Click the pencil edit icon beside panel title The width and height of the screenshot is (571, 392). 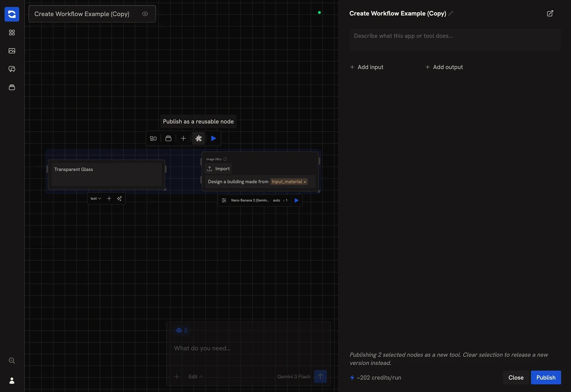[x=451, y=13]
